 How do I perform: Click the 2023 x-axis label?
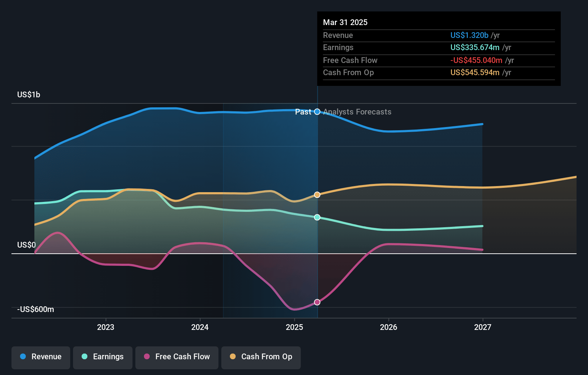point(106,327)
